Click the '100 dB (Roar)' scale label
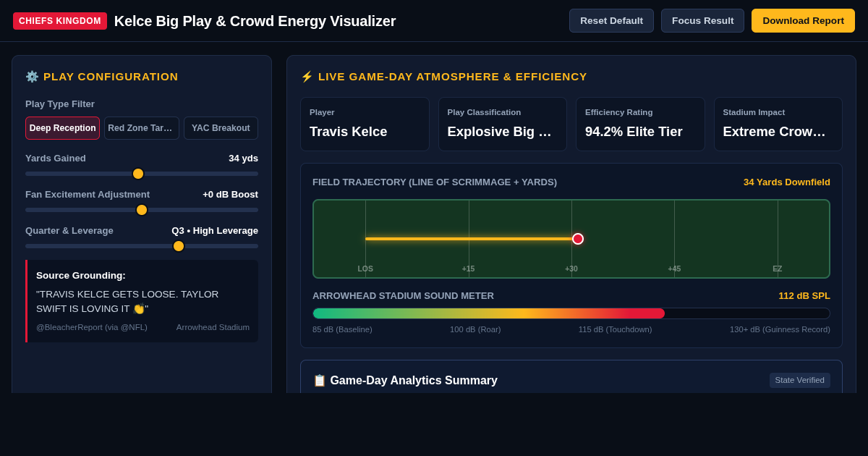Image resolution: width=868 pixels, height=456 pixels. (x=475, y=329)
